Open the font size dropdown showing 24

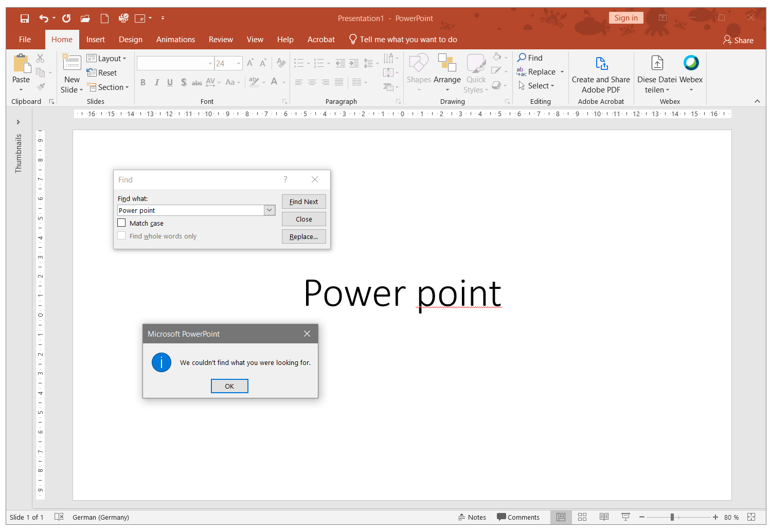[x=239, y=64]
